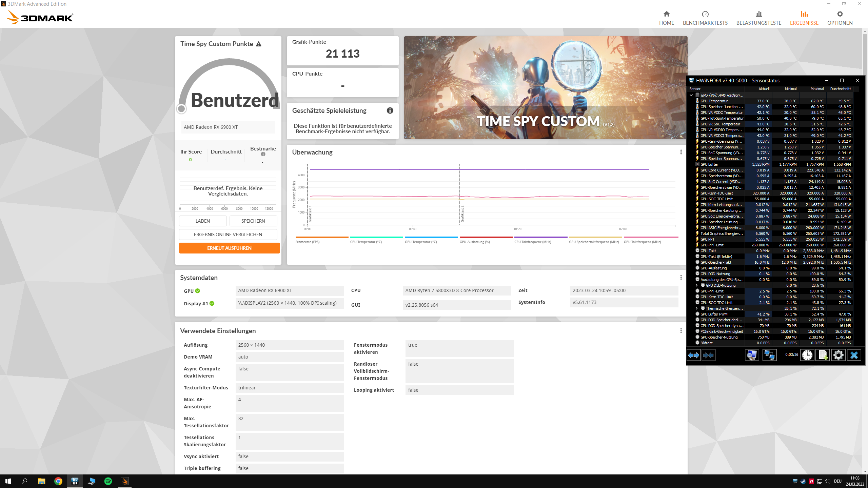The width and height of the screenshot is (868, 488).
Task: Click the GPU Taktfrequenz pink legend swatch
Action: pos(651,238)
